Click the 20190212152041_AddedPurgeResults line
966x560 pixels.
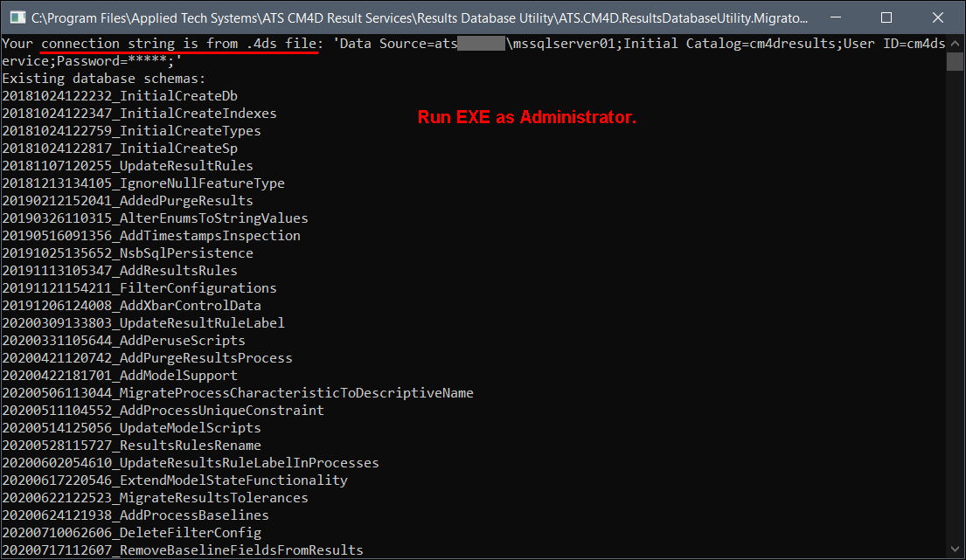128,201
